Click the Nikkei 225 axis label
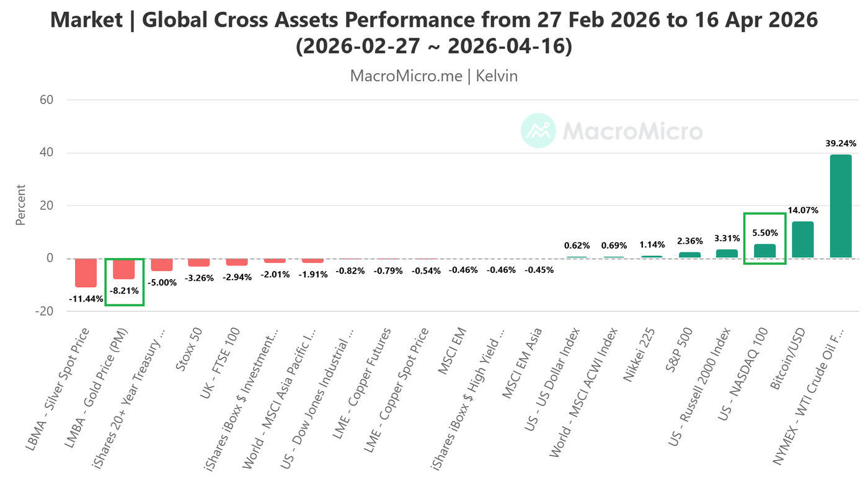This screenshot has width=868, height=488. coord(642,352)
